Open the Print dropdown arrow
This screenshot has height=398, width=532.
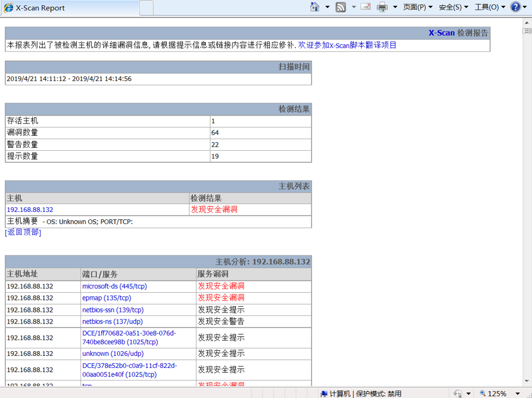click(x=395, y=7)
